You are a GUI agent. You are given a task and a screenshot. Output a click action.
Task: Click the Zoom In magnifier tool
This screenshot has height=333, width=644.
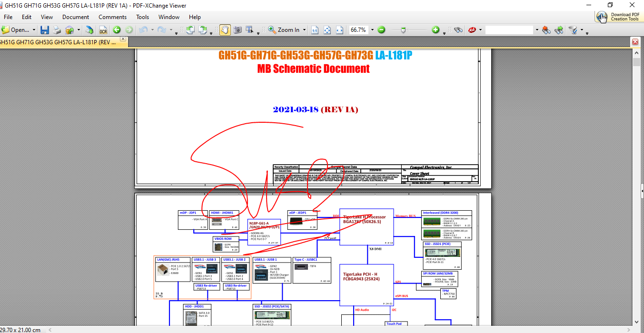point(284,30)
